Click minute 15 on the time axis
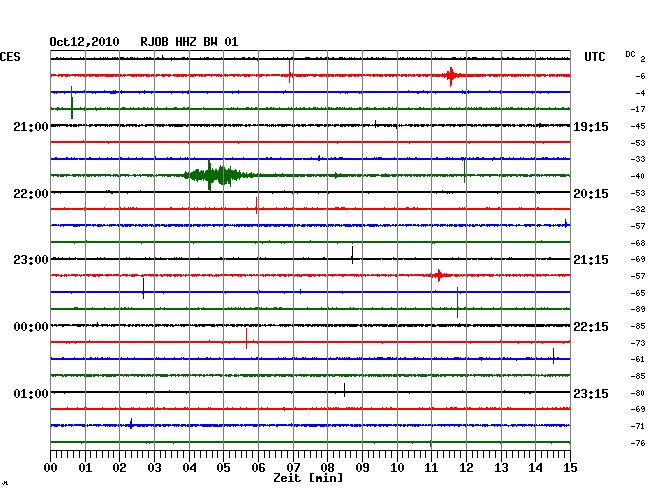650x494 pixels. coord(570,468)
